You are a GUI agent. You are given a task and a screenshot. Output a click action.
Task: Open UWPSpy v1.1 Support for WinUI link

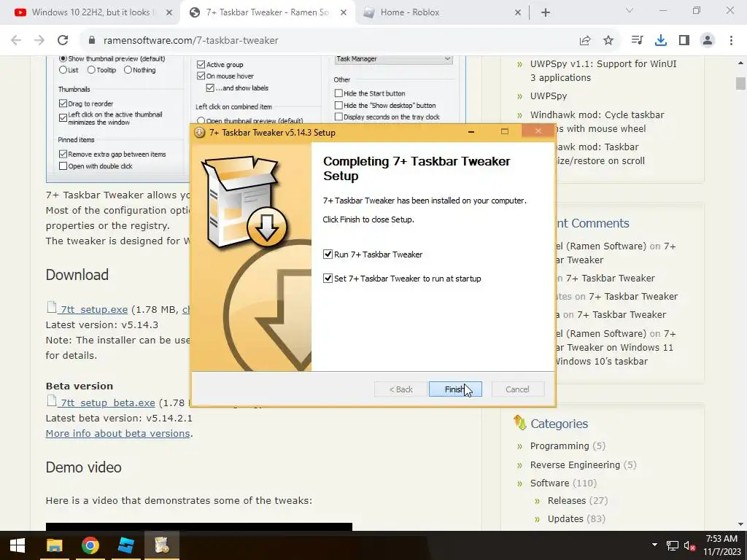(x=603, y=71)
